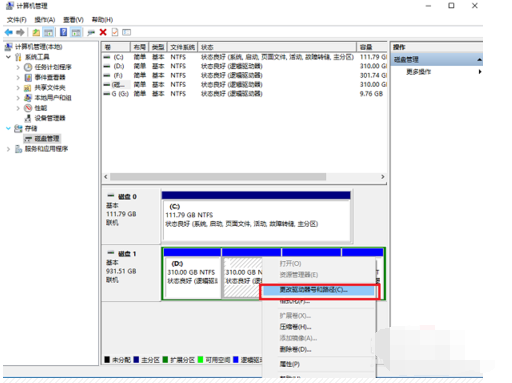Choose 压缩卷(H) in the context menu
This screenshot has width=512, height=383.
point(295,327)
